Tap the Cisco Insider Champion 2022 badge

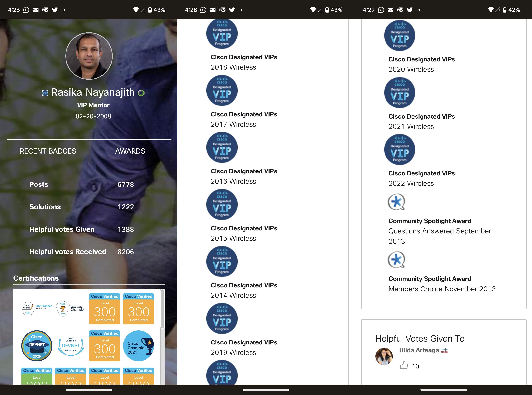(71, 309)
